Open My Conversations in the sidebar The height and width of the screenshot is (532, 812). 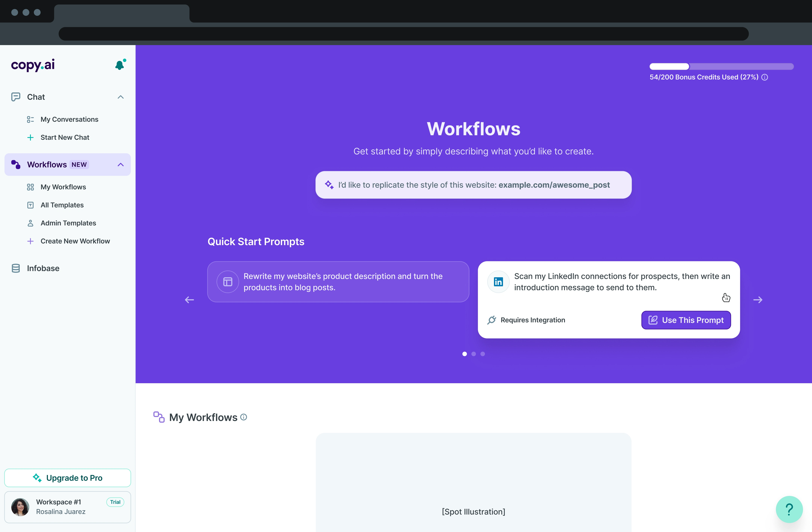pyautogui.click(x=69, y=119)
